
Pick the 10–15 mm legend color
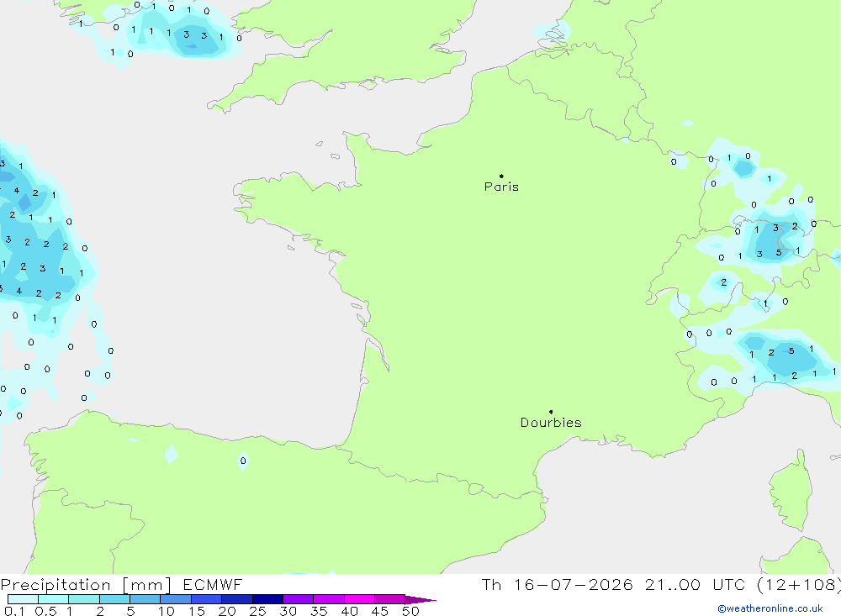click(176, 599)
